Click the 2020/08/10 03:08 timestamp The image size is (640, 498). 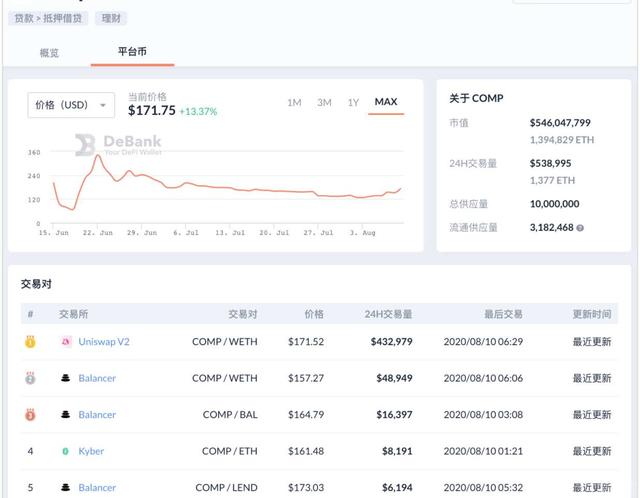[483, 415]
